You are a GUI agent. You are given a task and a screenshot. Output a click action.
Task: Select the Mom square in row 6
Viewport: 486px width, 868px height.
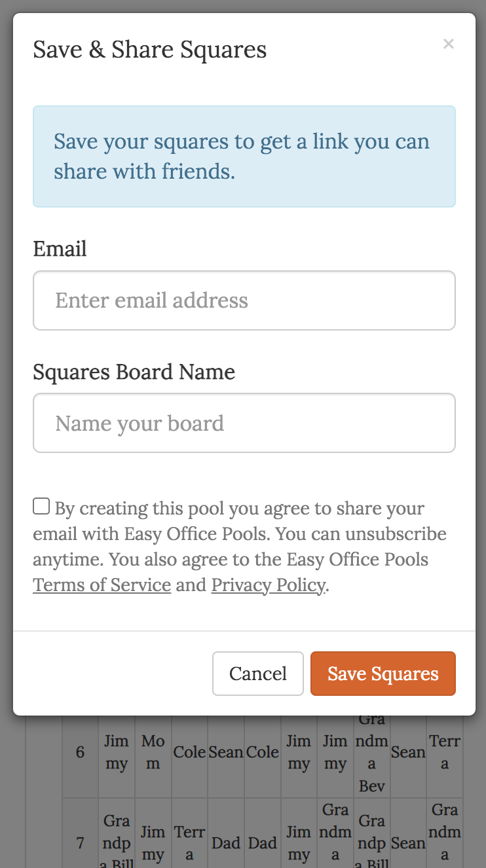pyautogui.click(x=153, y=752)
